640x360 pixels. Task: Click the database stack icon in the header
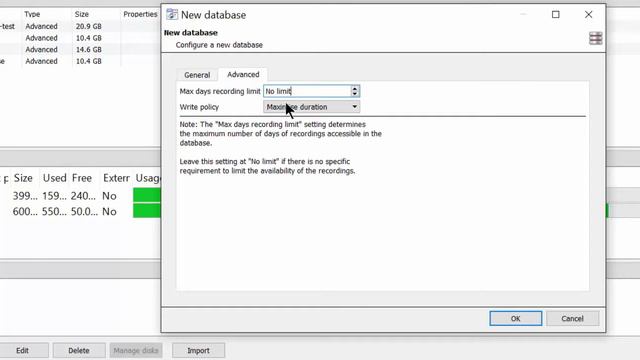coord(596,38)
